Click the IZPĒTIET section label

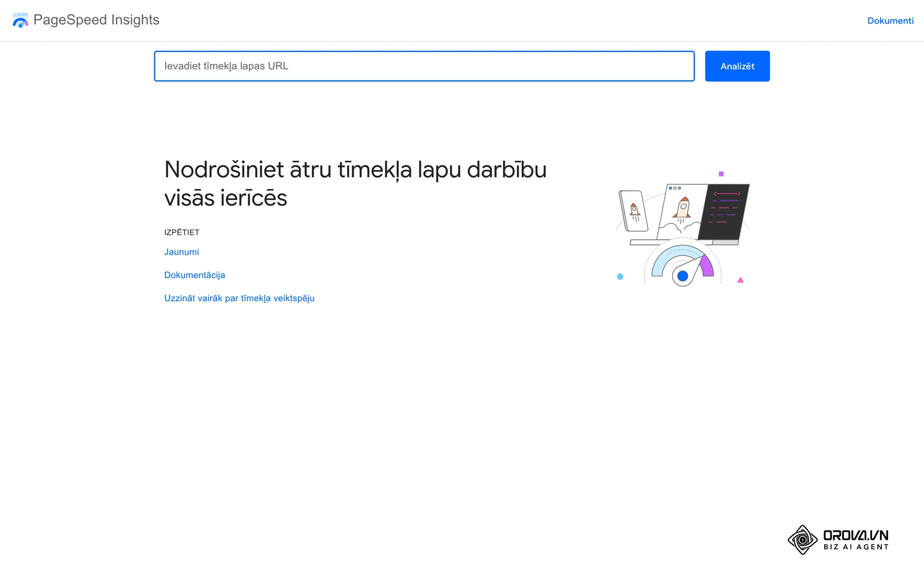point(182,232)
